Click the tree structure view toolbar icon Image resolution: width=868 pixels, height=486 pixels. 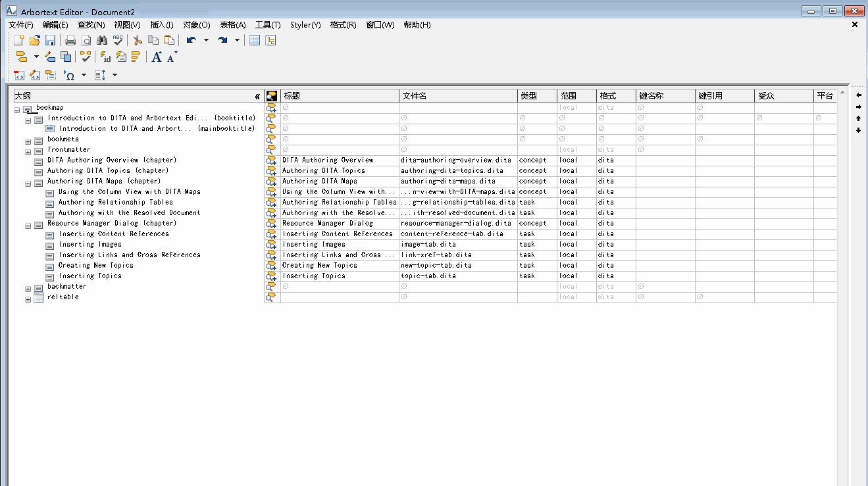(270, 40)
